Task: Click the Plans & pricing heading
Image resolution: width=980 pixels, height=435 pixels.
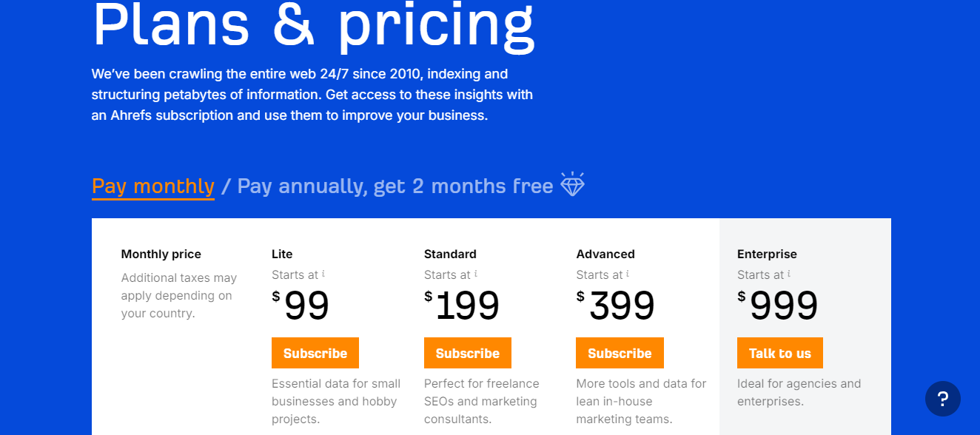Action: (x=312, y=26)
